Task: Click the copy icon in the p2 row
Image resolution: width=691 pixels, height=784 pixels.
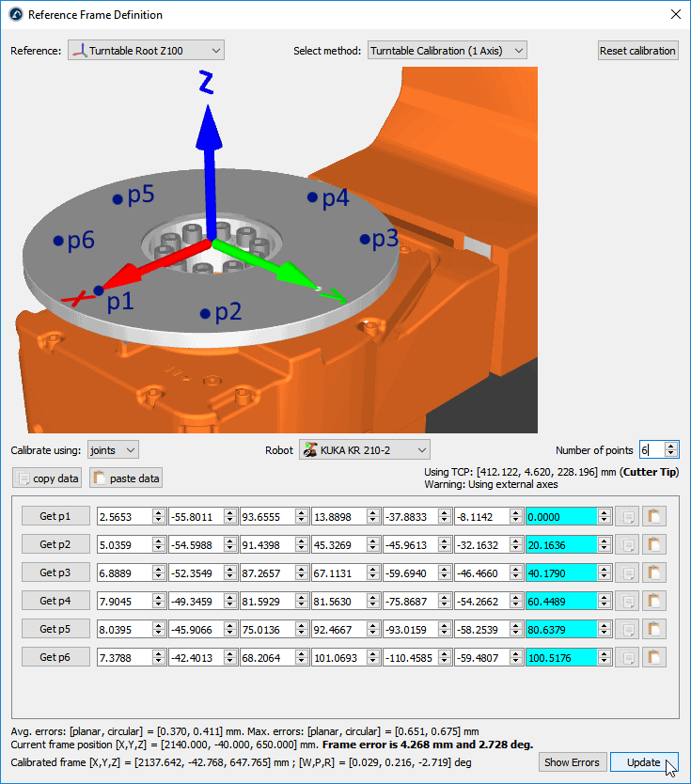Action: click(x=627, y=544)
